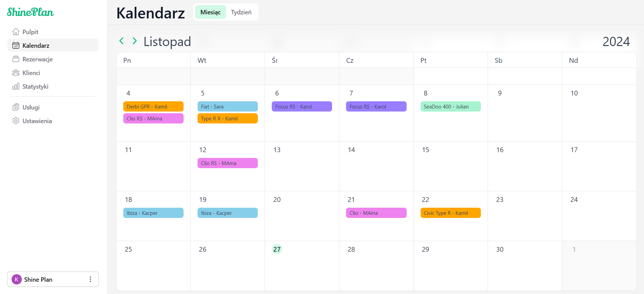Click the ShinePlan logo
The height and width of the screenshot is (294, 644).
pos(31,12)
